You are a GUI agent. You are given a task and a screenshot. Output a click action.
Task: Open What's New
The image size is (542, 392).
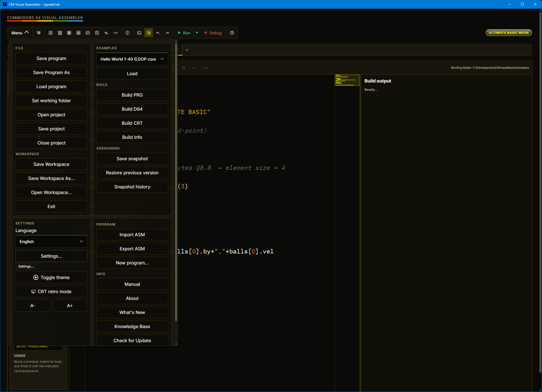132,313
